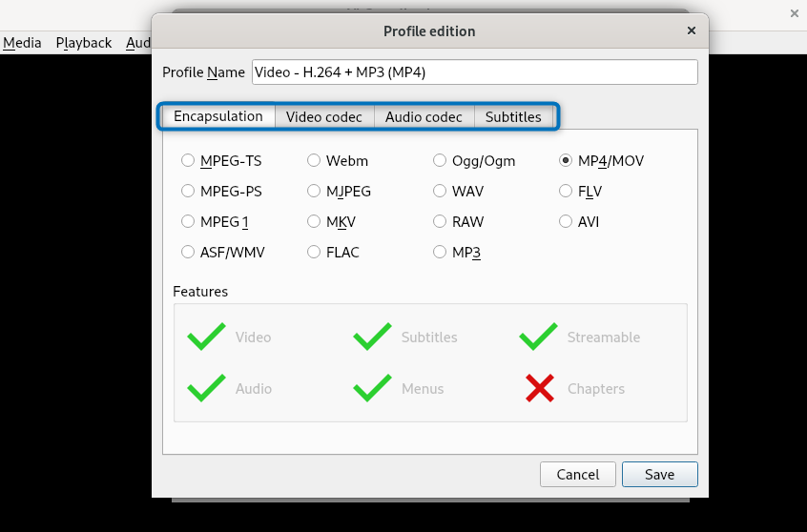Close the Profile edition dialog
Screen dimensions: 807x532
692,31
